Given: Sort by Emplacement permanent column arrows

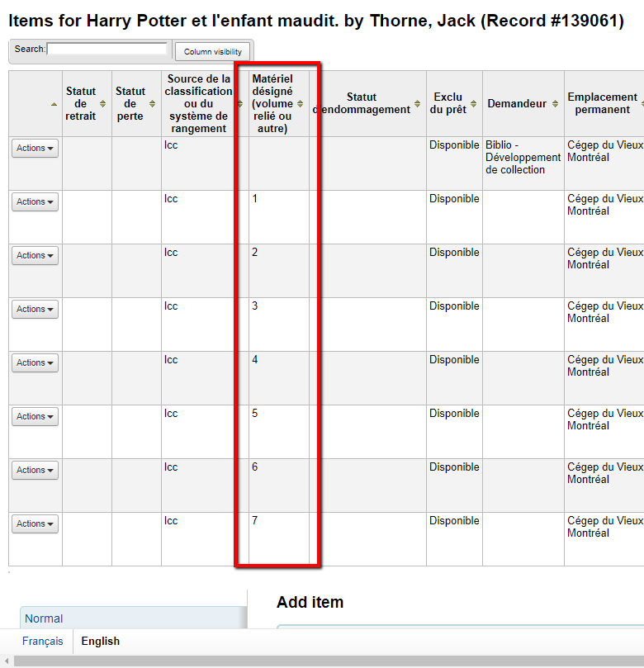Looking at the screenshot, I should pos(642,104).
